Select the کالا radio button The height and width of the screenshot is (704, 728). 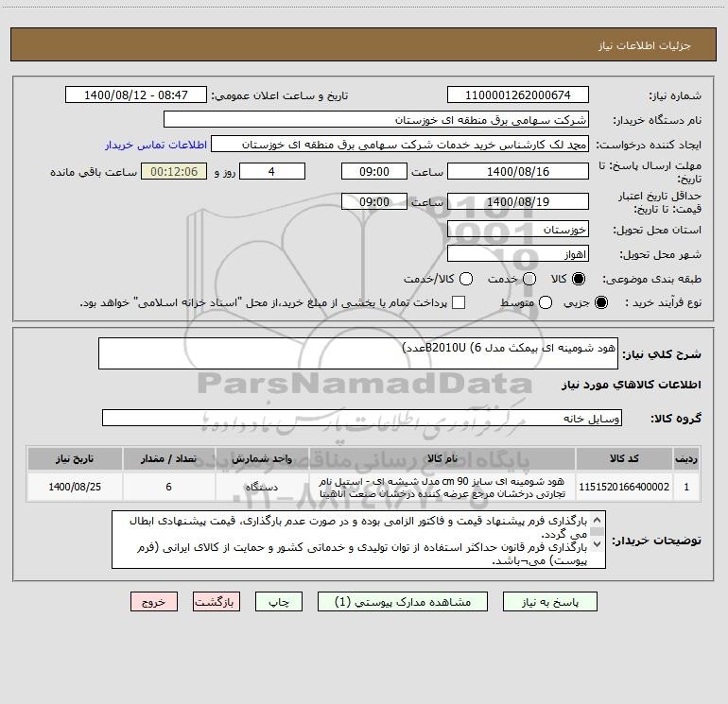pos(579,279)
